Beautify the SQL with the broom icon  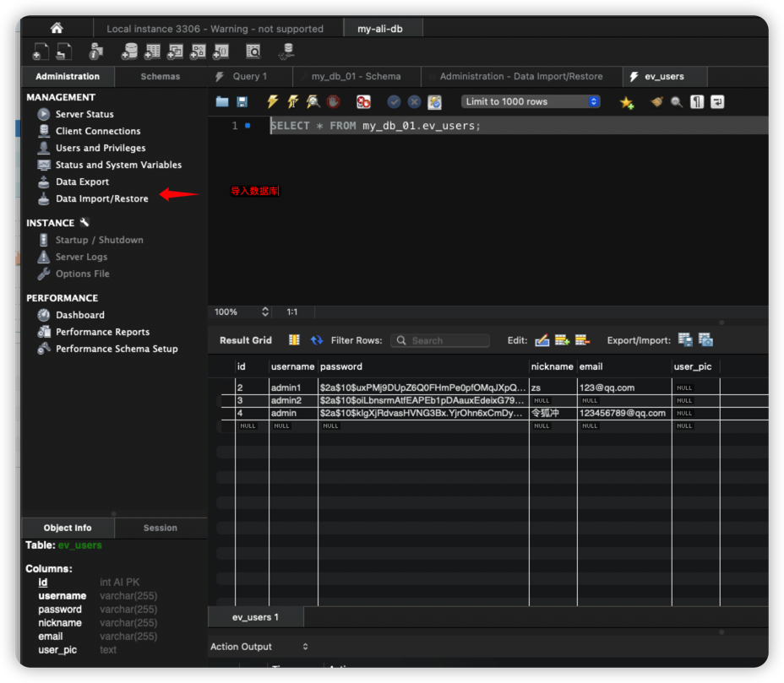coord(656,102)
